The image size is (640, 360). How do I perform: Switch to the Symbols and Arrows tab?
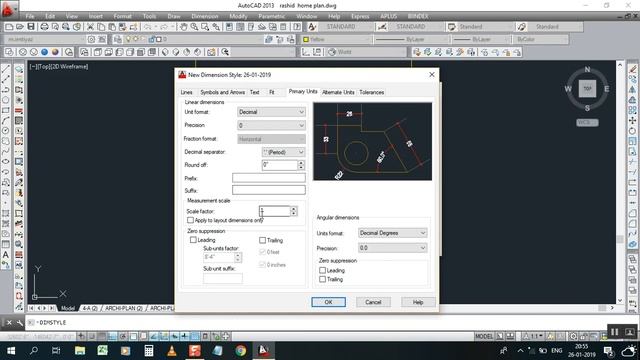pyautogui.click(x=222, y=92)
